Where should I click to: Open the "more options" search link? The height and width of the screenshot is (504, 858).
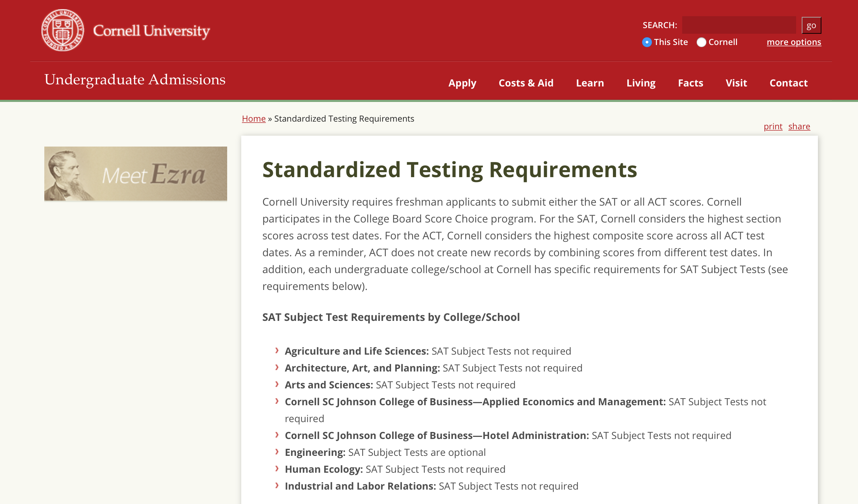[x=794, y=42]
